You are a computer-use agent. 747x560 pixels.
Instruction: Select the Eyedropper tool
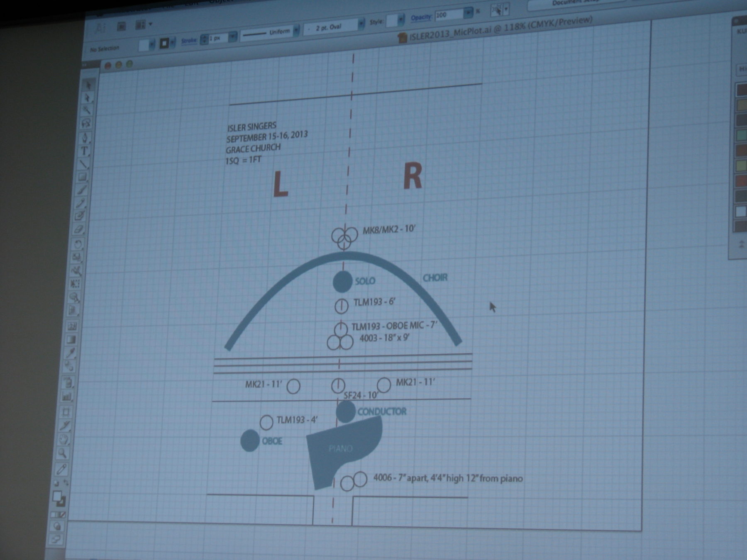71,353
